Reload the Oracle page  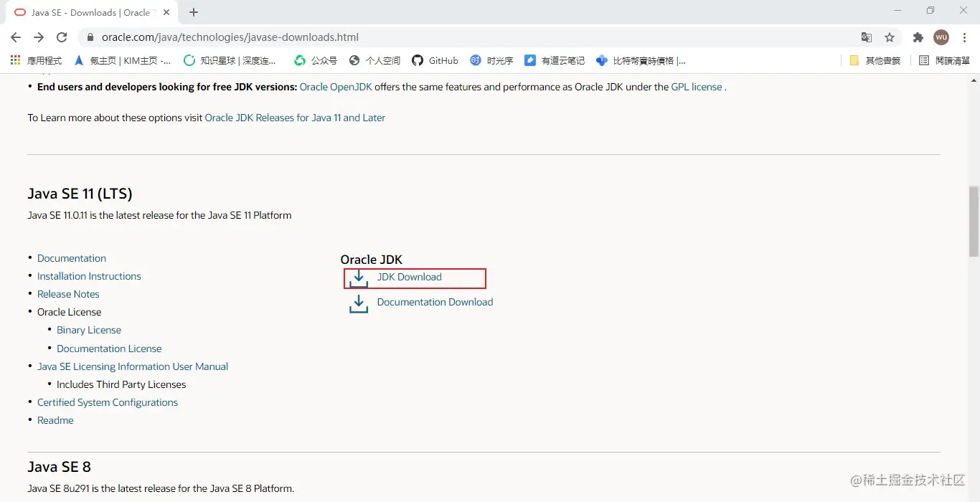coord(62,37)
